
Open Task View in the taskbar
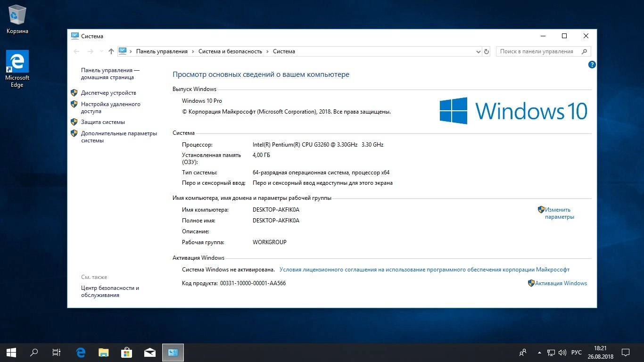tap(57, 352)
